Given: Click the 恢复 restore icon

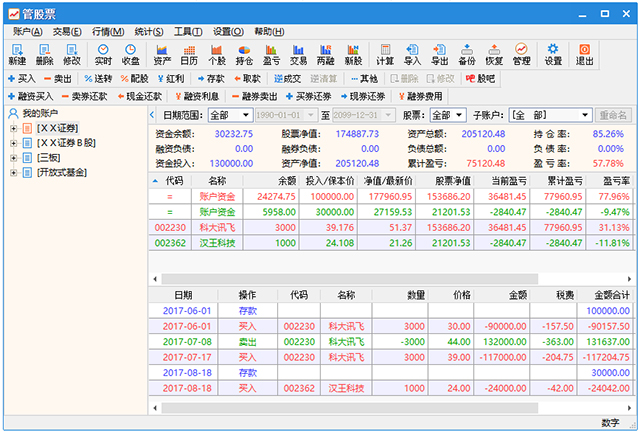Looking at the screenshot, I should pos(494,55).
